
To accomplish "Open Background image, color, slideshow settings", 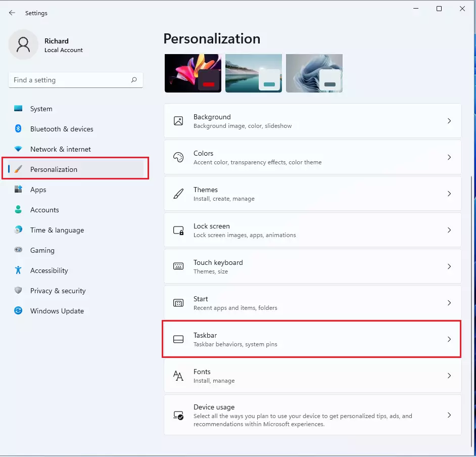I will 313,121.
